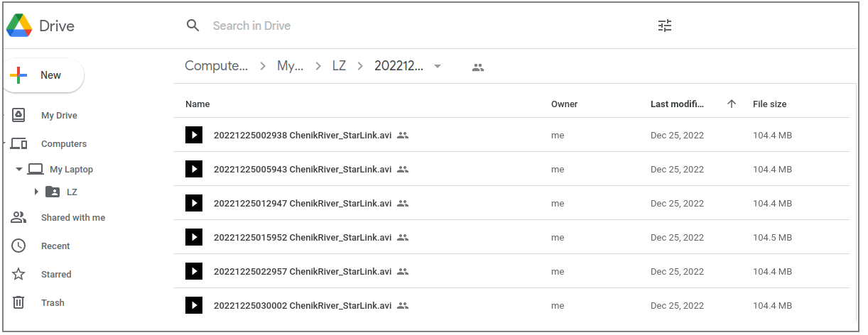This screenshot has height=335, width=868.
Task: Open Shared with me
Action: [72, 218]
